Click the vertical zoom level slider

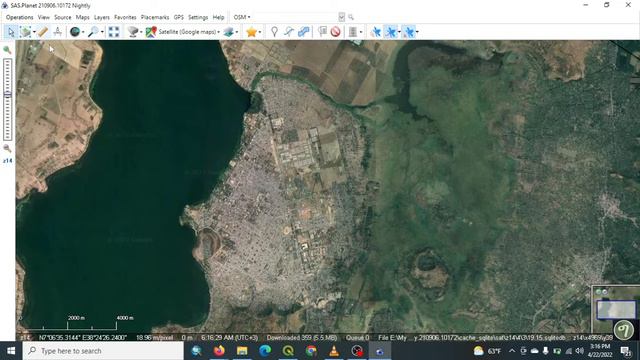click(x=7, y=99)
